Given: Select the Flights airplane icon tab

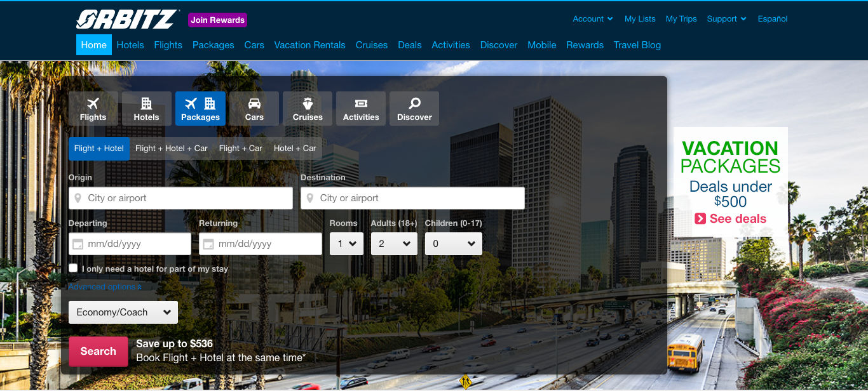Looking at the screenshot, I should [93, 109].
